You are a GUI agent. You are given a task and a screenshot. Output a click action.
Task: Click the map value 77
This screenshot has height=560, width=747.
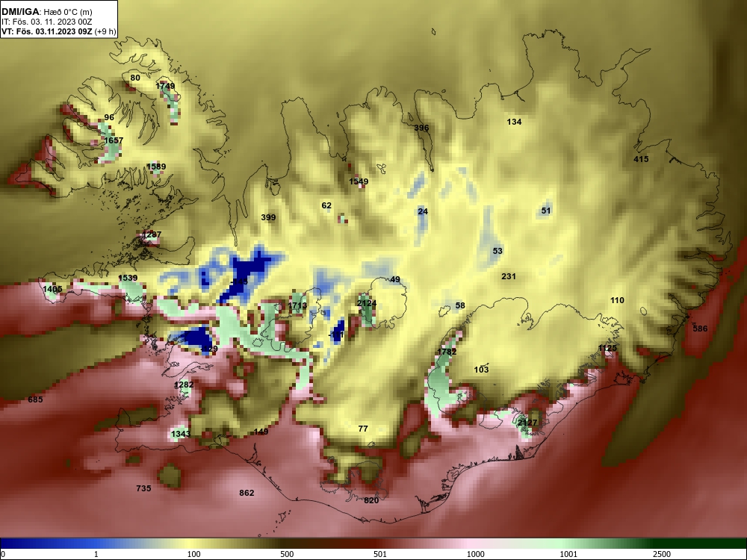(363, 429)
